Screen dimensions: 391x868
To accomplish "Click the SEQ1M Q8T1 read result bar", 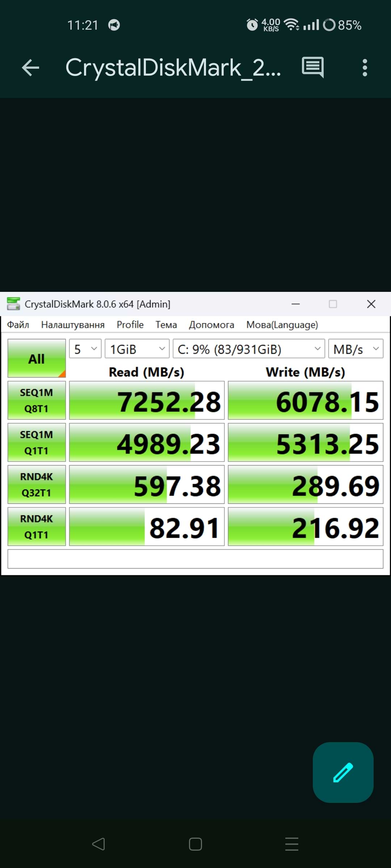I will click(x=147, y=401).
